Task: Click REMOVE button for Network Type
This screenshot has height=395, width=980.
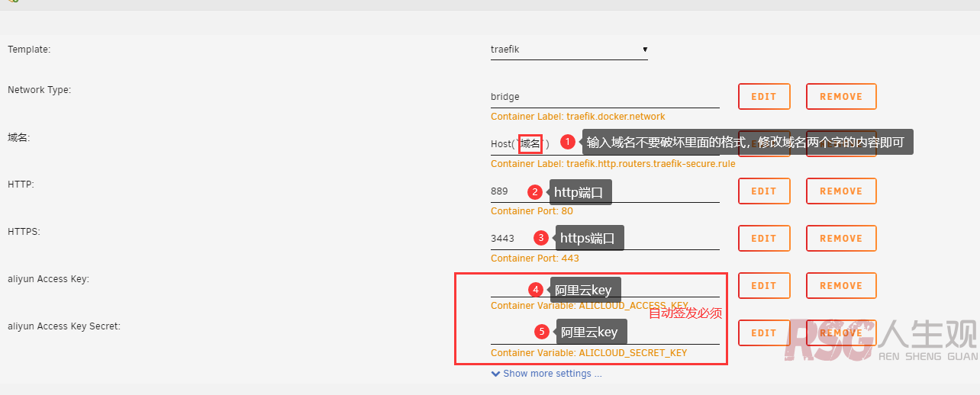Action: coord(841,97)
